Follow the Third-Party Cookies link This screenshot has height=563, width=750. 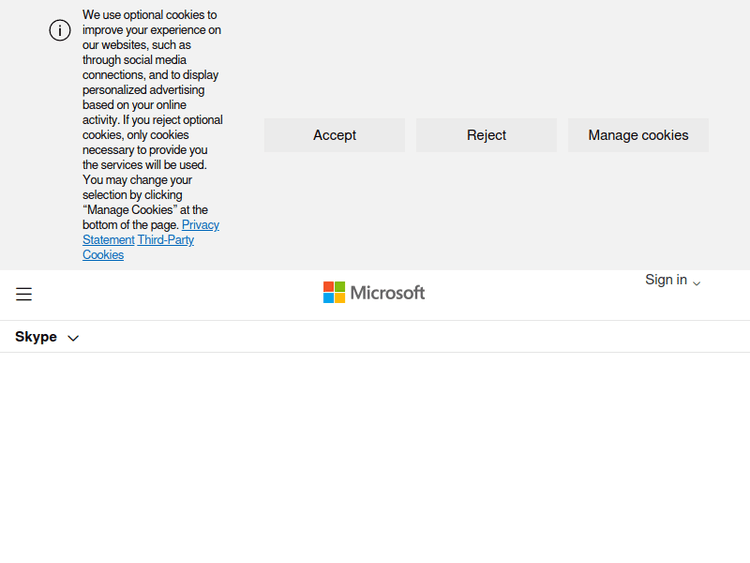coord(166,240)
